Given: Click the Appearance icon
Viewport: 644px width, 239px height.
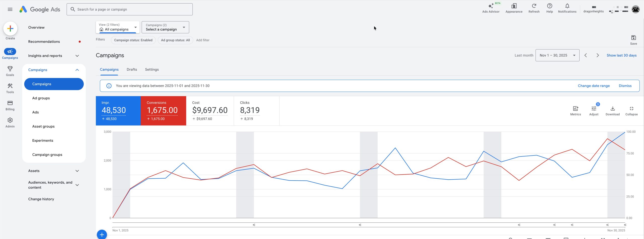Looking at the screenshot, I should pyautogui.click(x=514, y=8).
